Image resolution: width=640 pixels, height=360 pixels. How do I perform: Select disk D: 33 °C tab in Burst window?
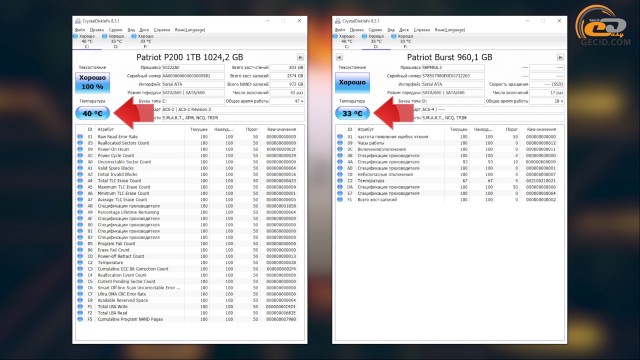click(x=376, y=41)
